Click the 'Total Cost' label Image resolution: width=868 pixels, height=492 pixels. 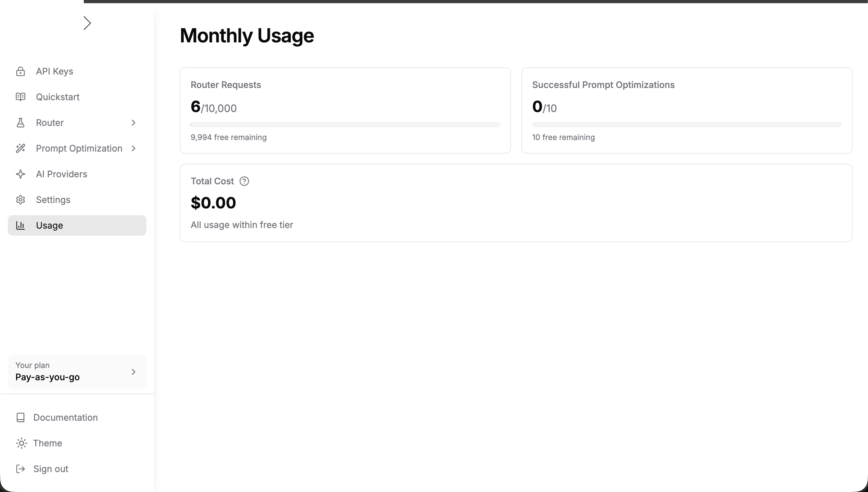[213, 181]
